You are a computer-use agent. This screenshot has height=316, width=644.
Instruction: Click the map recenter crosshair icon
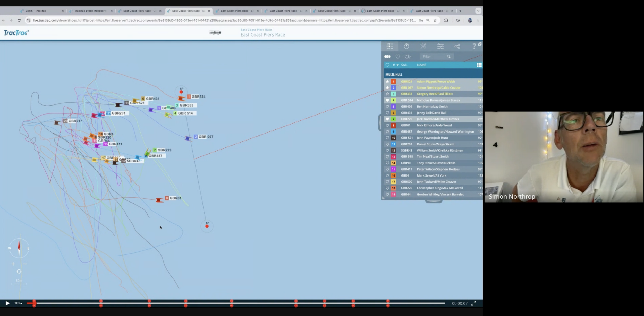point(19,271)
